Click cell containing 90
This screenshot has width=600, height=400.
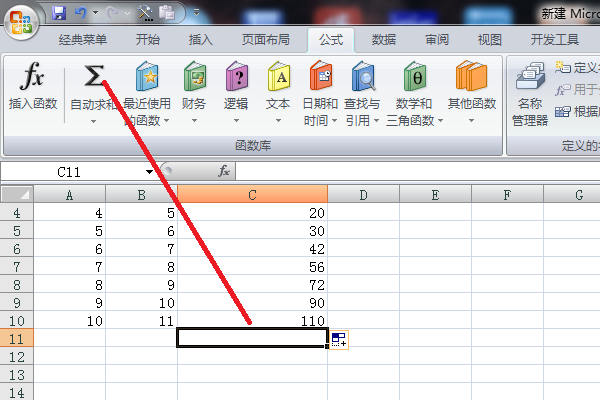pos(253,302)
